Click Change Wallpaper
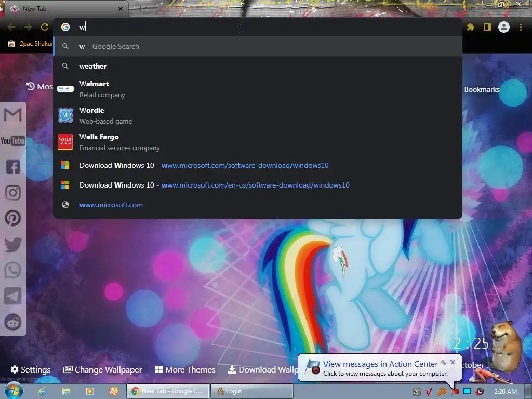Viewport: 532px width, 399px height. (x=103, y=369)
